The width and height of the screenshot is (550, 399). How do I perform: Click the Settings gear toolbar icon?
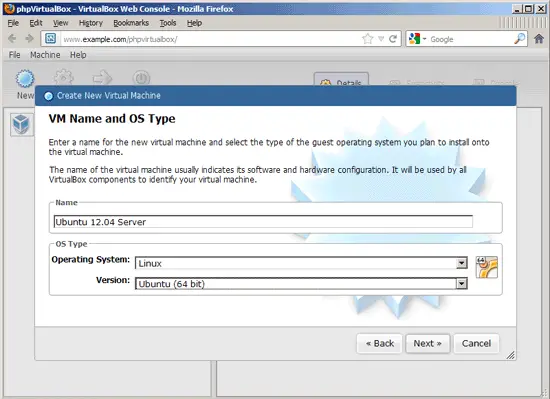click(63, 78)
